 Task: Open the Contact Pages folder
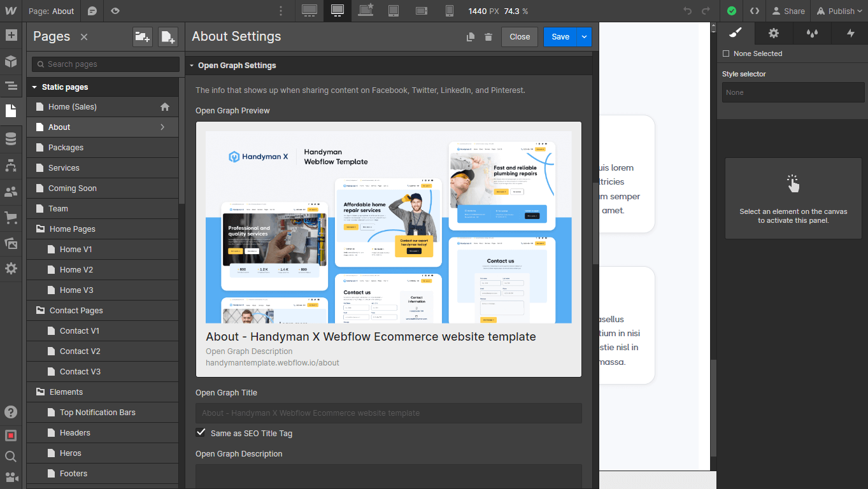(103, 311)
